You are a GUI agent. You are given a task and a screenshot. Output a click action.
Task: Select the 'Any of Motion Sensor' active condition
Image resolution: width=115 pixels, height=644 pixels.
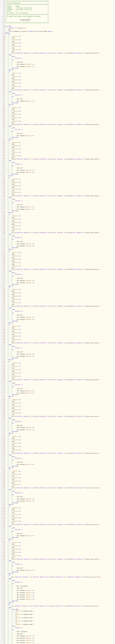pos(56,577)
